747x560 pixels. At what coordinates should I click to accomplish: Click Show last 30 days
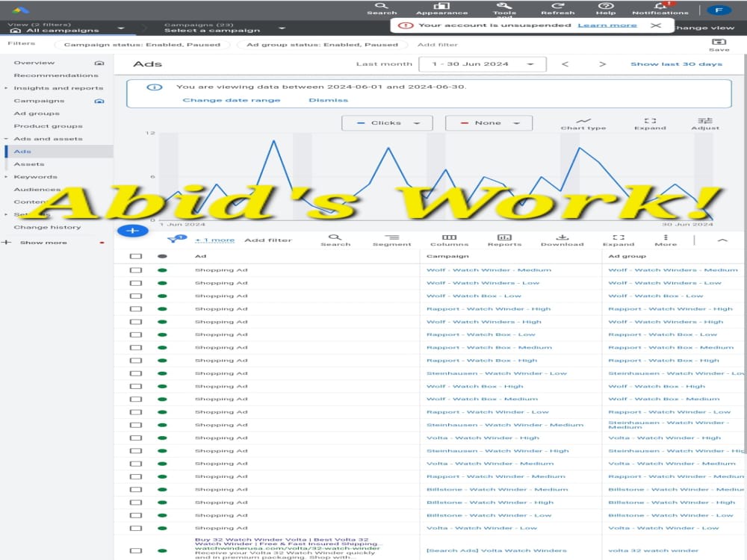(676, 63)
